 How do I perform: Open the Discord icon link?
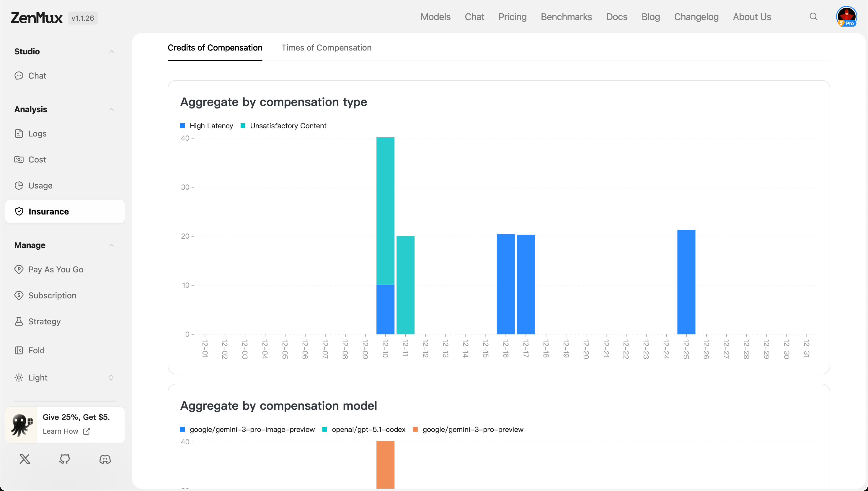[105, 459]
